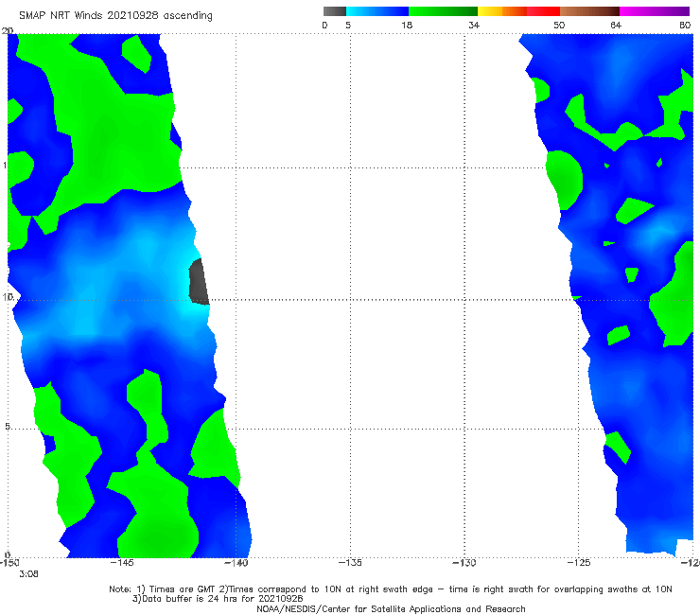Click the color bar label 34
The image size is (700, 615).
click(474, 25)
